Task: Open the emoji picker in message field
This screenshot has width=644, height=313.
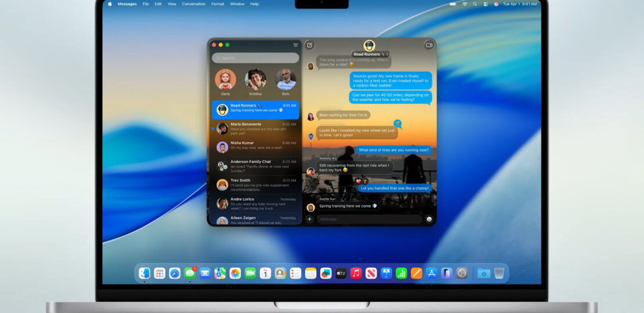Action: tap(429, 219)
